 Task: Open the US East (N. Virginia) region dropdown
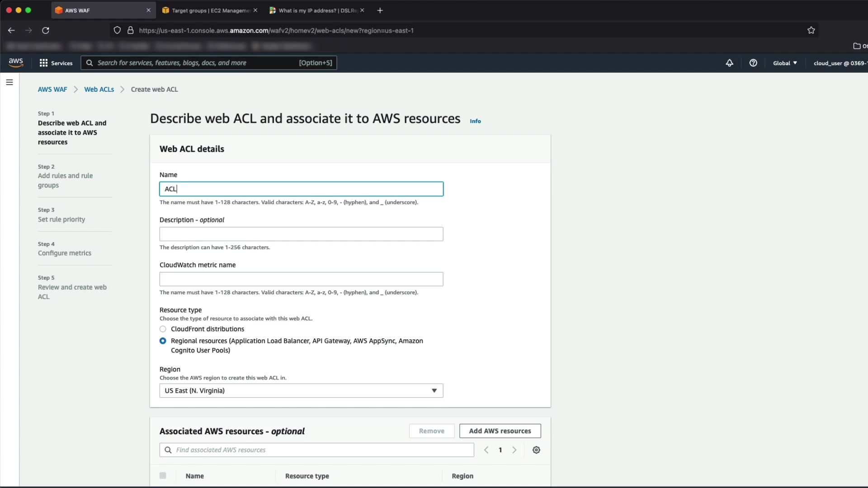click(x=301, y=391)
